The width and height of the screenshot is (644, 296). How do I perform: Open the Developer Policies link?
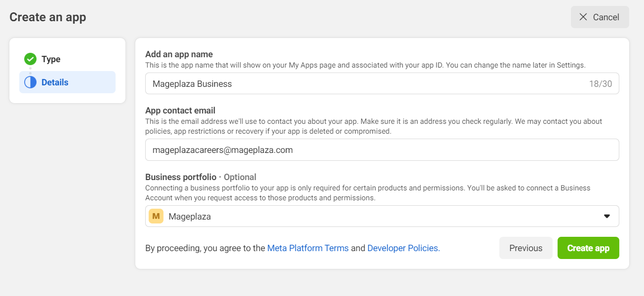click(x=403, y=248)
